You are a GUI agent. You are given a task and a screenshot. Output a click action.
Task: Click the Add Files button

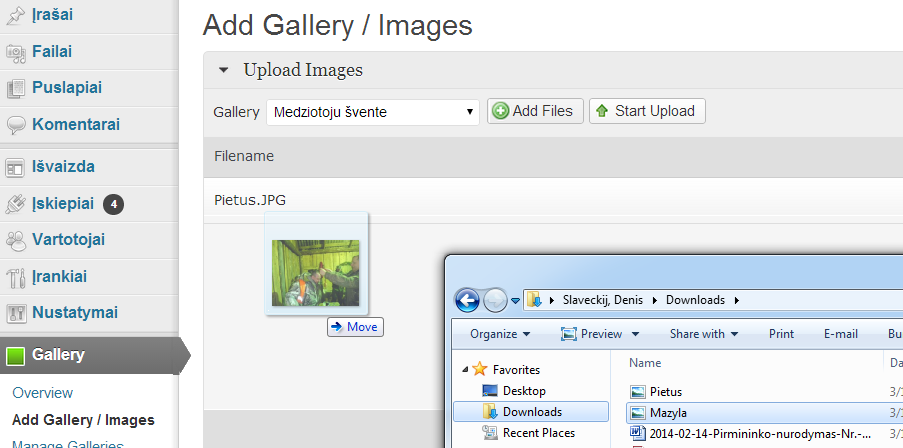tap(533, 111)
